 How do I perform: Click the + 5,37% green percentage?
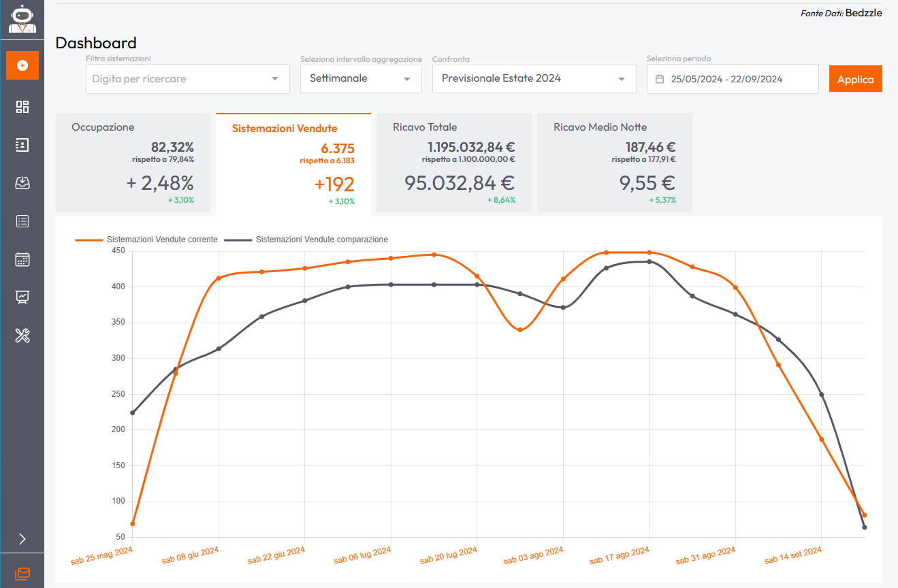pos(662,200)
